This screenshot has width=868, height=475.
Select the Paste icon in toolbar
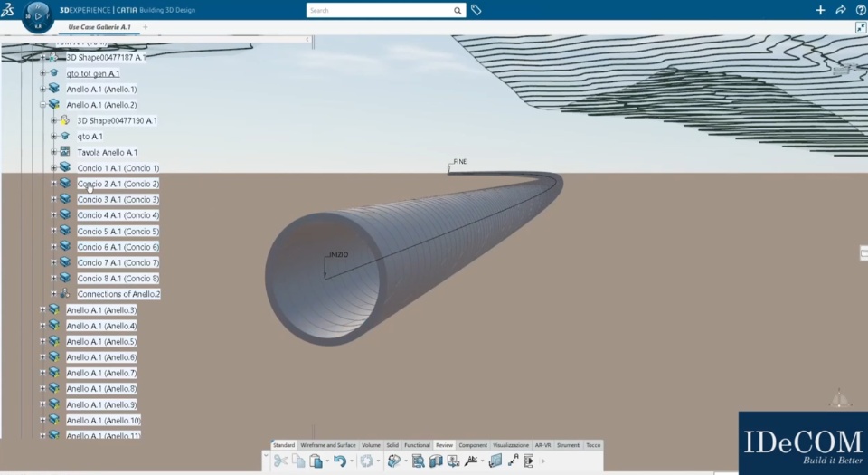316,461
